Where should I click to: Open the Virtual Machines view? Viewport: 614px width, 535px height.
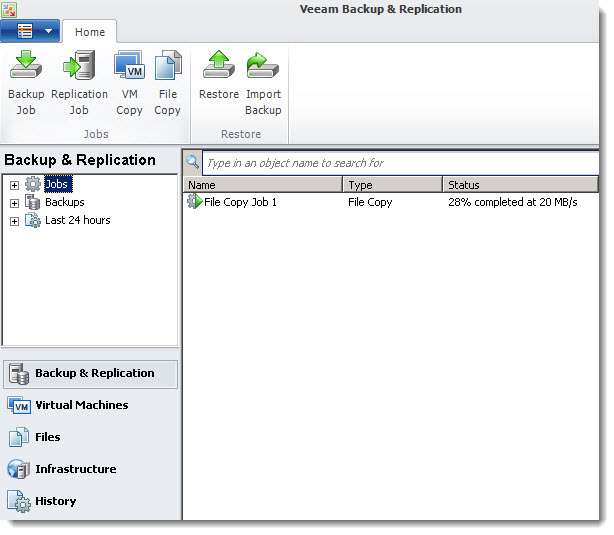click(x=90, y=405)
